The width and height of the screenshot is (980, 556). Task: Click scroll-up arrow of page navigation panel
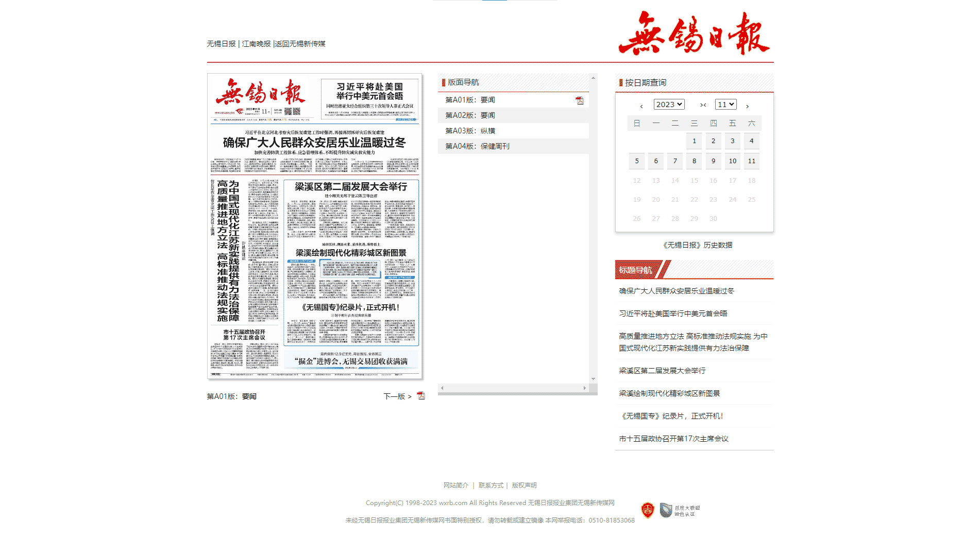point(593,78)
